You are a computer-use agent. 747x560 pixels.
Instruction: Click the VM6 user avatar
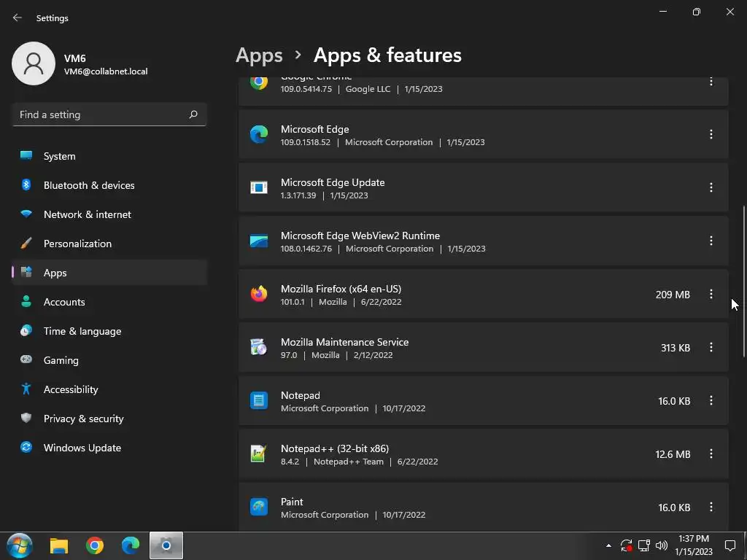(x=34, y=63)
